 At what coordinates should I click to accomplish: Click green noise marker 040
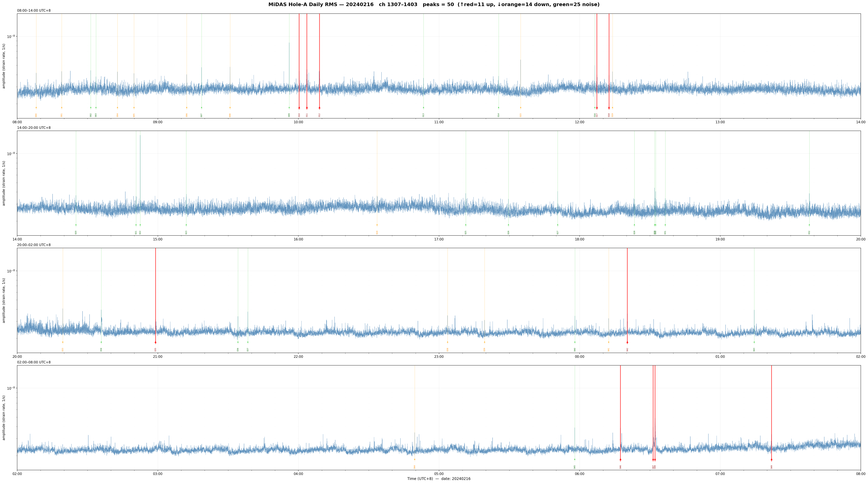(575, 342)
